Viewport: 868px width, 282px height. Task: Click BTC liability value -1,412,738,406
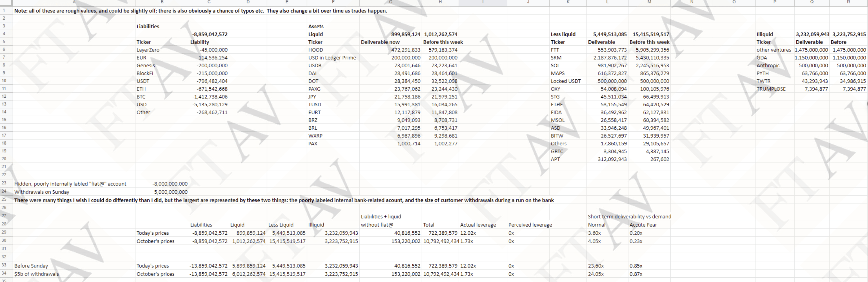[210, 97]
